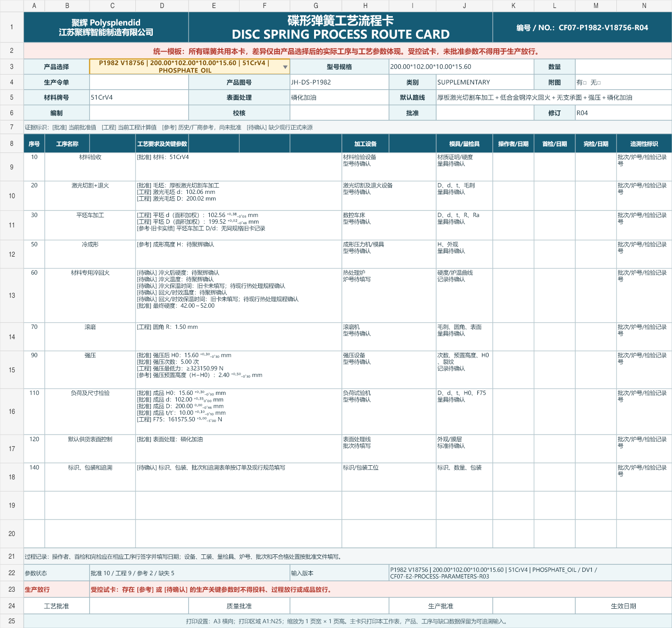This screenshot has height=628, width=672.
Task: Select the red 生产放行 label cell
Action: (x=57, y=589)
